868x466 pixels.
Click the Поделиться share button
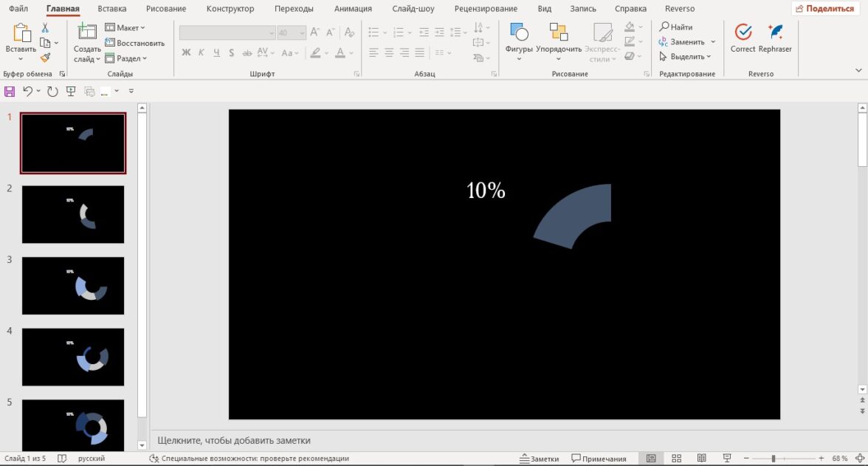click(825, 9)
